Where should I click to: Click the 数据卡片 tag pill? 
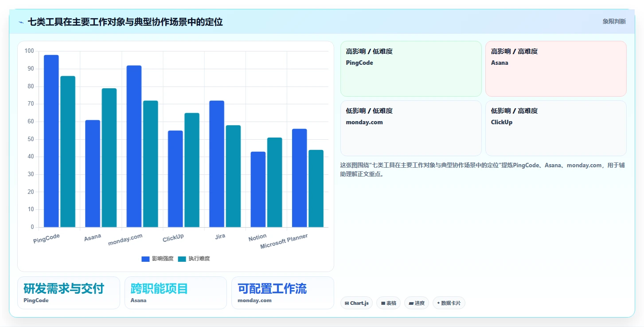point(449,303)
